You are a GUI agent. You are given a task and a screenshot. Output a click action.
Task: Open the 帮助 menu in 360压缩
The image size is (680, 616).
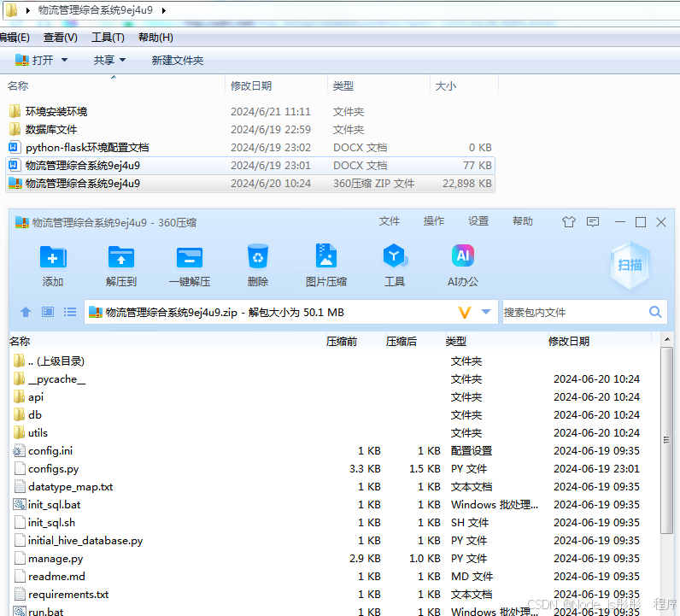[523, 221]
